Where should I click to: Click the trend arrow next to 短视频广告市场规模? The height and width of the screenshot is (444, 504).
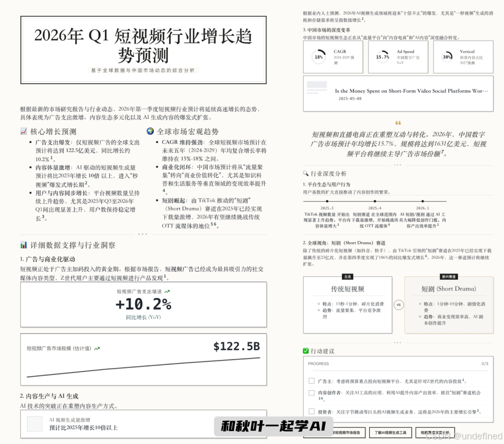click(x=97, y=348)
